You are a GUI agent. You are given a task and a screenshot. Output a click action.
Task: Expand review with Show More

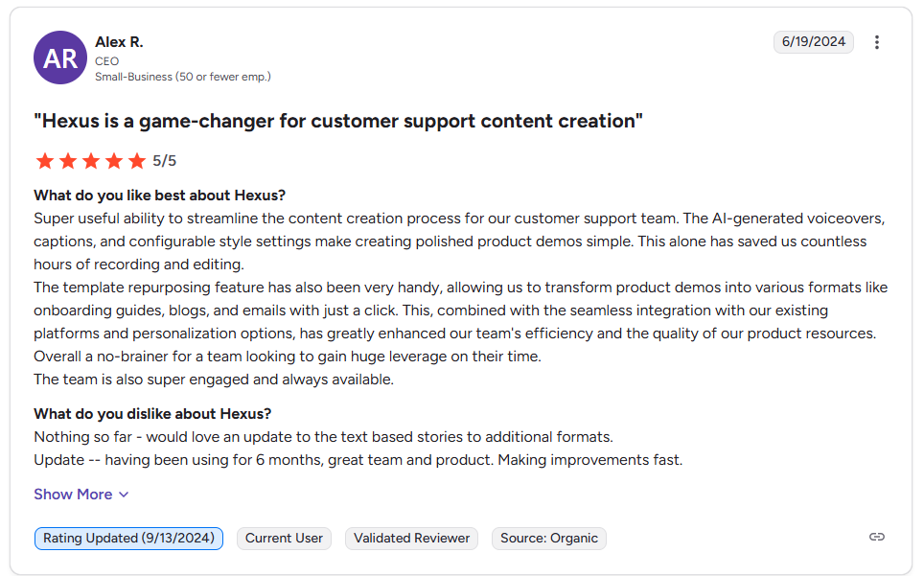pyautogui.click(x=81, y=495)
